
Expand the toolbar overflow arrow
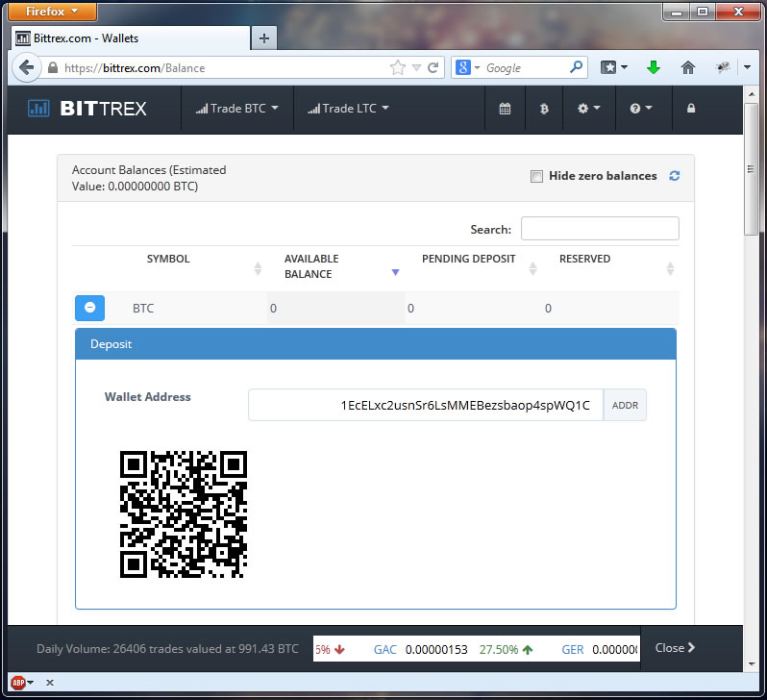pos(747,67)
